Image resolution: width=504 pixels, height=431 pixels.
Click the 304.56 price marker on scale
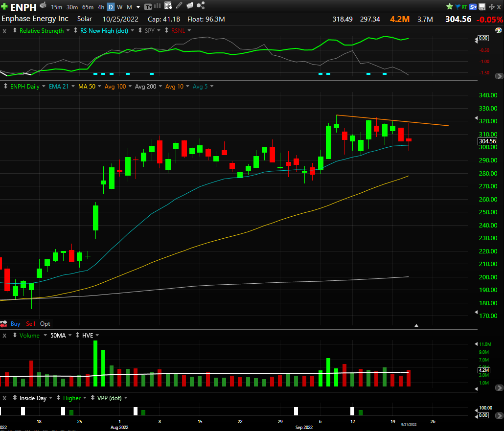click(487, 141)
